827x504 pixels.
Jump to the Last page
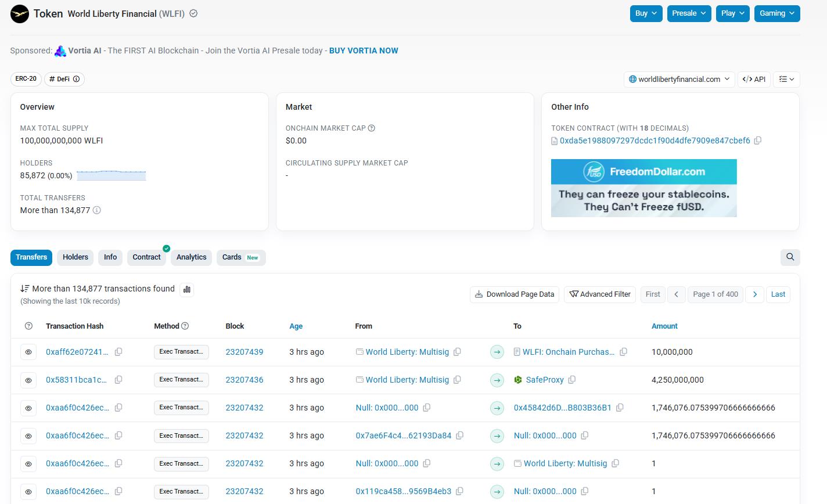[778, 294]
